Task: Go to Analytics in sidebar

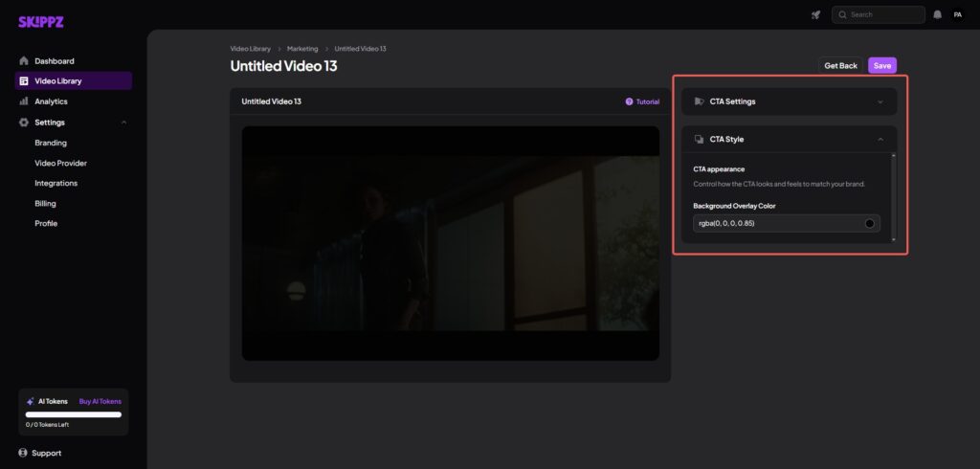Action: click(51, 101)
